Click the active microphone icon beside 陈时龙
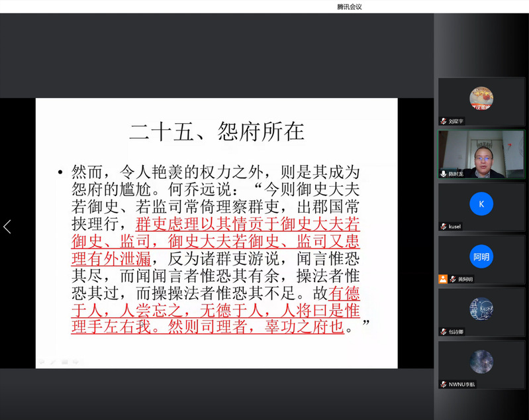The height and width of the screenshot is (420, 529). (444, 174)
